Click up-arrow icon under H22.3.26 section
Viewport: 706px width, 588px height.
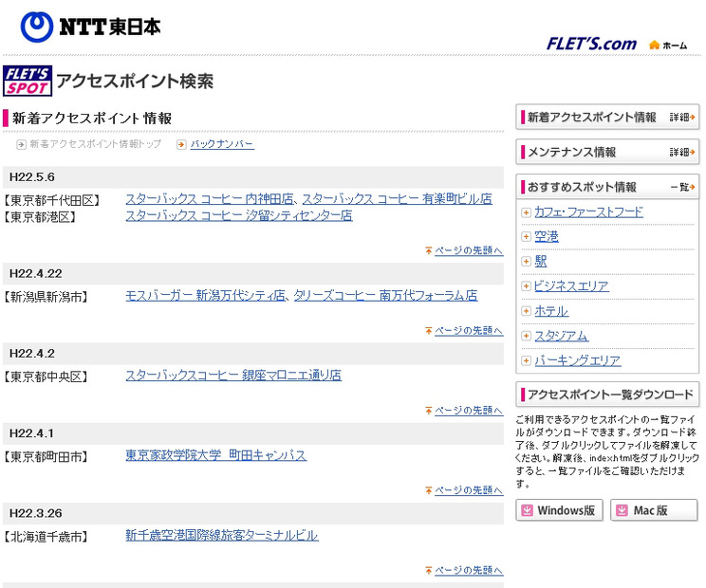point(429,570)
